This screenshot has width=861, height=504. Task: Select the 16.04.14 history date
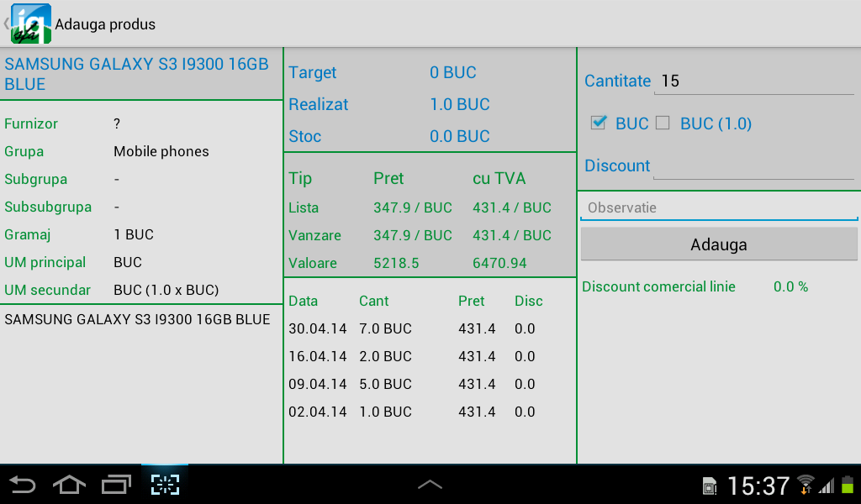coord(317,356)
